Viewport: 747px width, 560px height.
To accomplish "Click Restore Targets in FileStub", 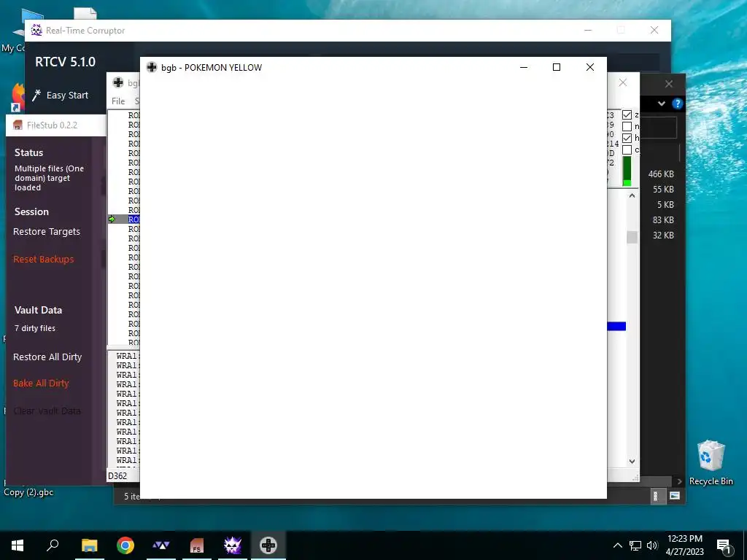I will point(47,232).
